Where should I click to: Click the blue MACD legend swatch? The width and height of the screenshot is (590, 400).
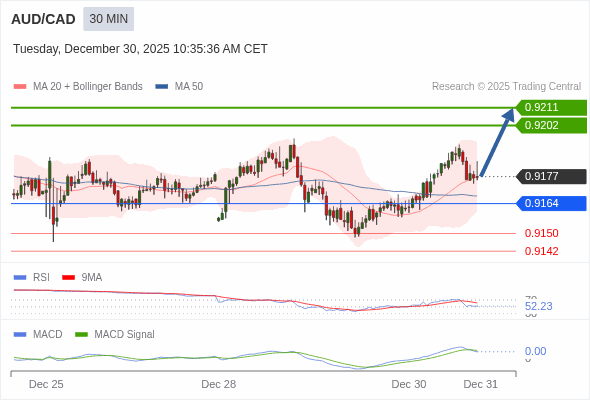(x=20, y=335)
